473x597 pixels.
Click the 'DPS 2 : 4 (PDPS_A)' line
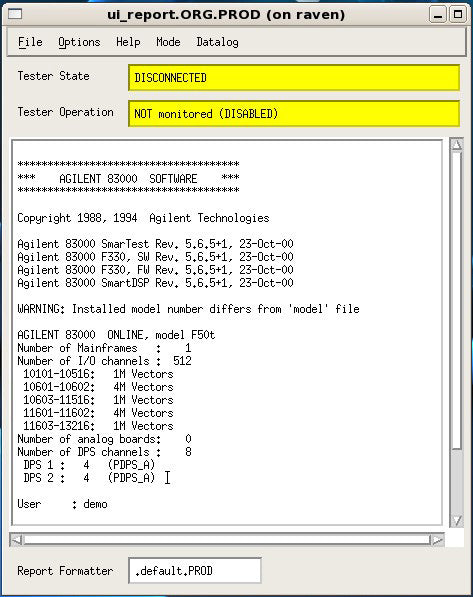[89, 478]
